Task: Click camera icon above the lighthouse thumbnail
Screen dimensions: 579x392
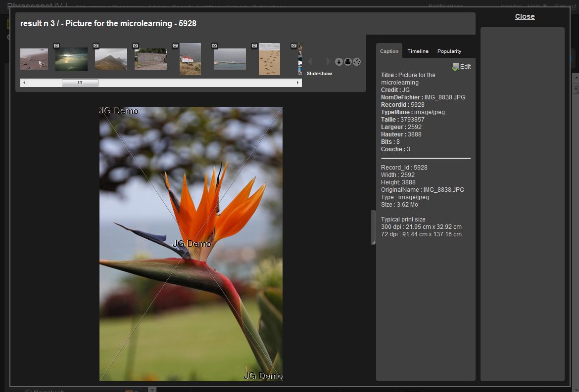Action: pyautogui.click(x=175, y=45)
